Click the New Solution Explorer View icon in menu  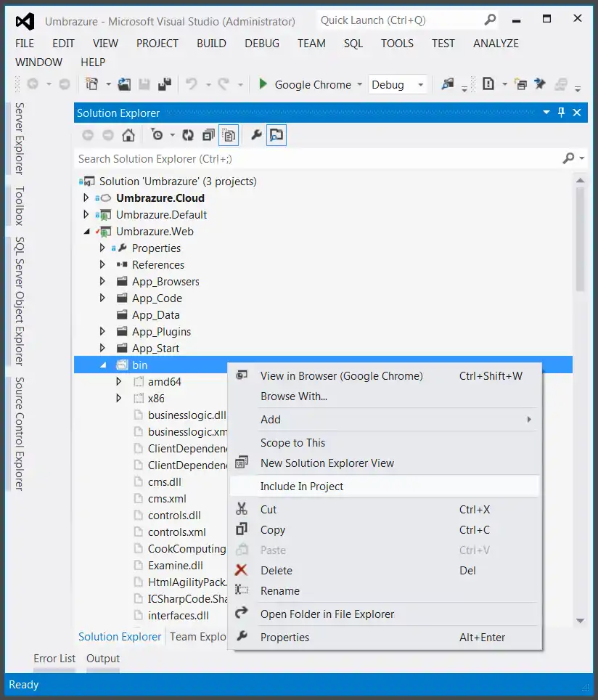(242, 462)
